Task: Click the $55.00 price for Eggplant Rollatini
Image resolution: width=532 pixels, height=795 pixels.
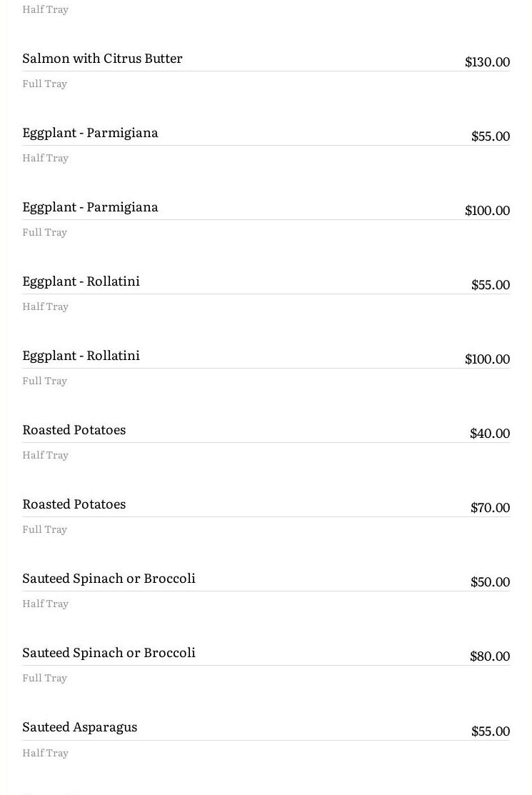Action: coord(490,285)
